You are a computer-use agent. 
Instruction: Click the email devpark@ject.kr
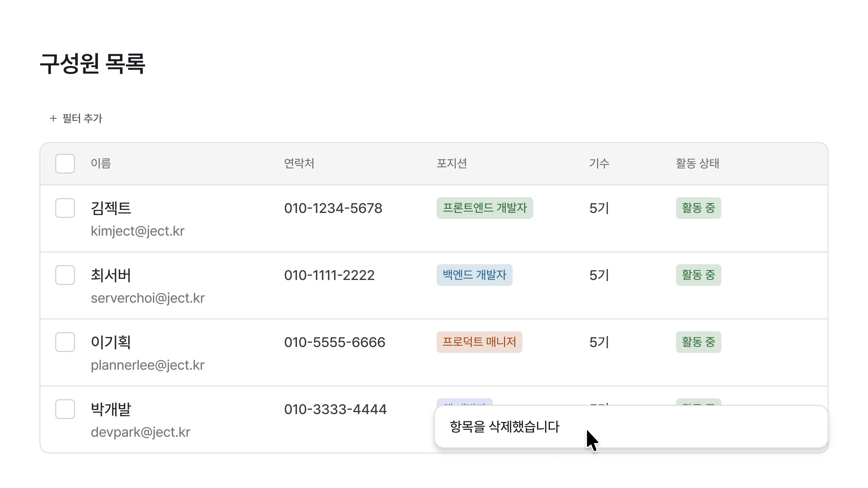[140, 432]
